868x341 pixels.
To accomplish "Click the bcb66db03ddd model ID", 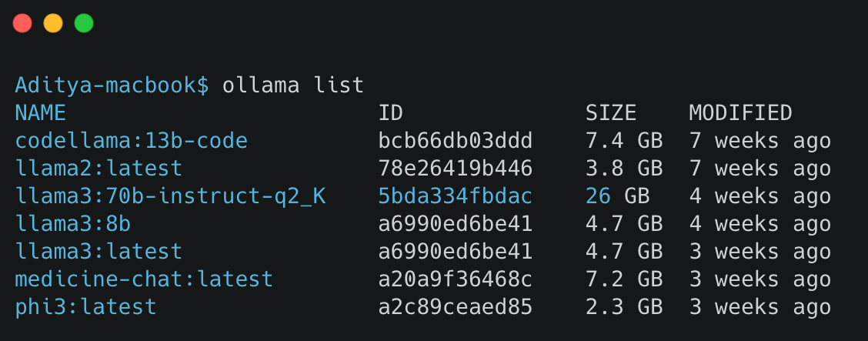I will [x=456, y=141].
